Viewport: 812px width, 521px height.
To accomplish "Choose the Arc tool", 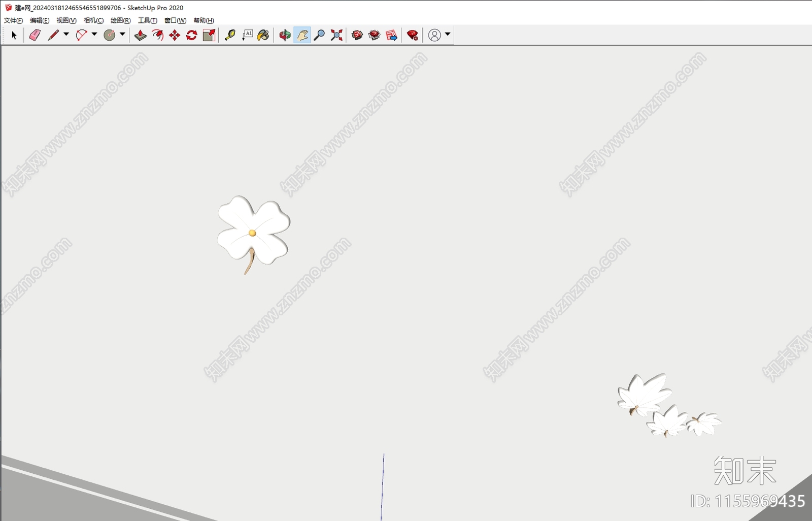I will 81,35.
